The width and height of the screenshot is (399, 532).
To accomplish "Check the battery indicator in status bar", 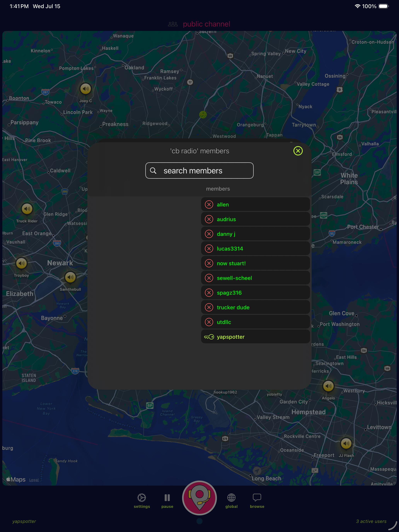I will tap(383, 6).
